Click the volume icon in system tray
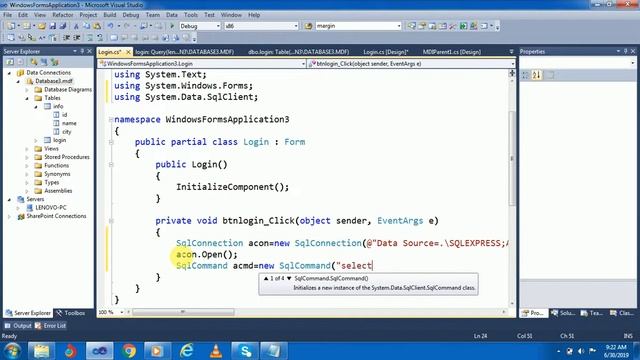640x360 pixels. click(581, 351)
